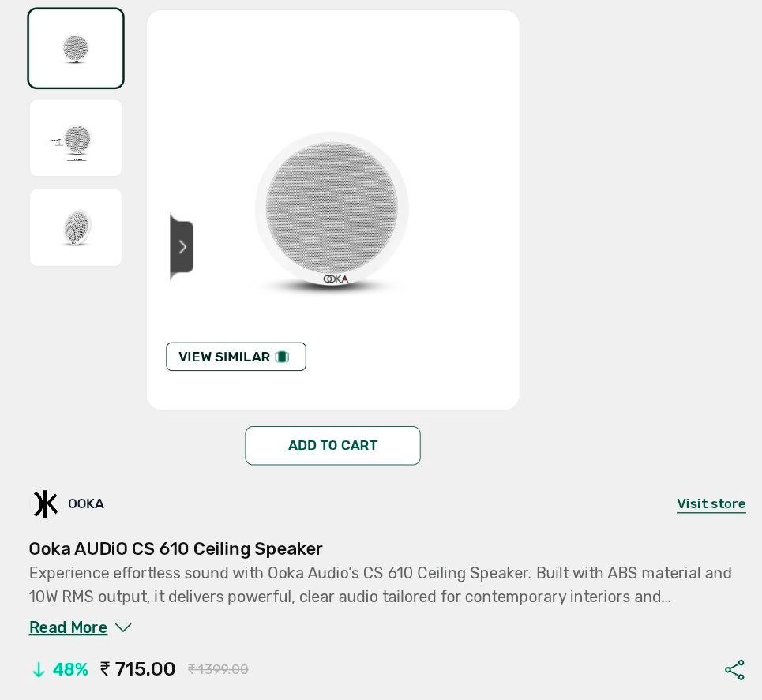
Task: Open the dark side panel arrow tab
Action: [182, 247]
